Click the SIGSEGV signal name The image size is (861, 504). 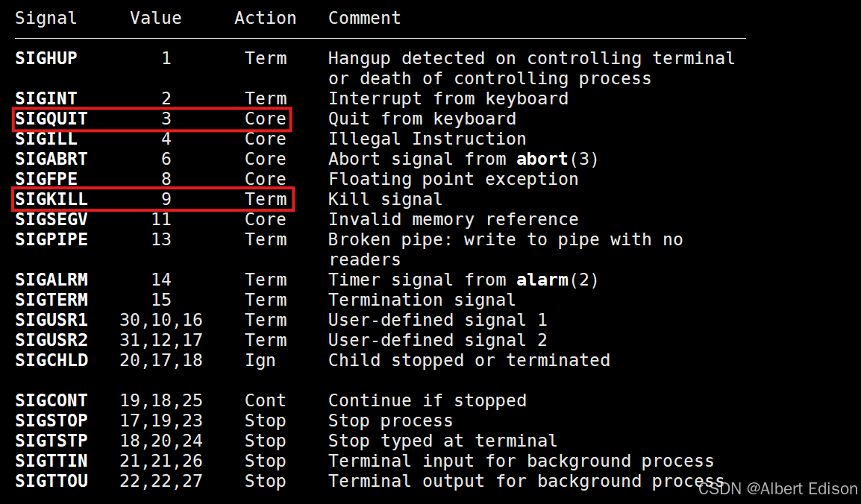(x=51, y=219)
